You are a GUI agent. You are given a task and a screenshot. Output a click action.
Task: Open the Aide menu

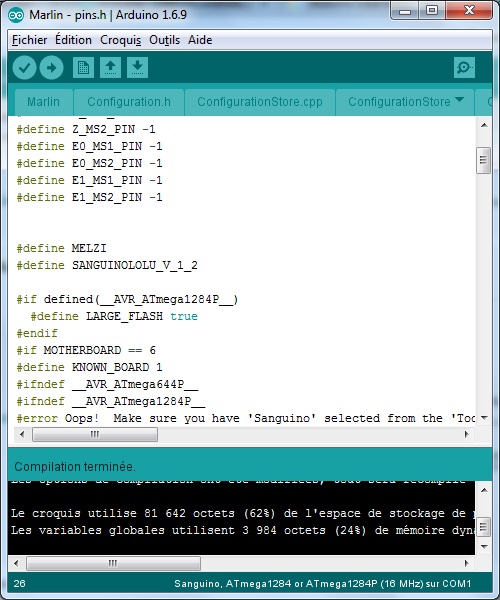coord(200,40)
